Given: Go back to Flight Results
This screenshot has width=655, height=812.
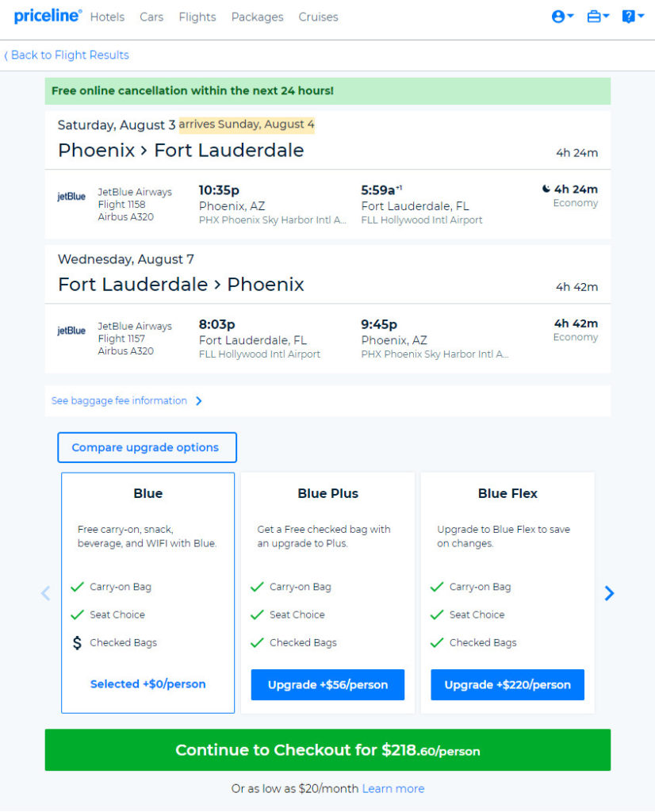Looking at the screenshot, I should 67,55.
